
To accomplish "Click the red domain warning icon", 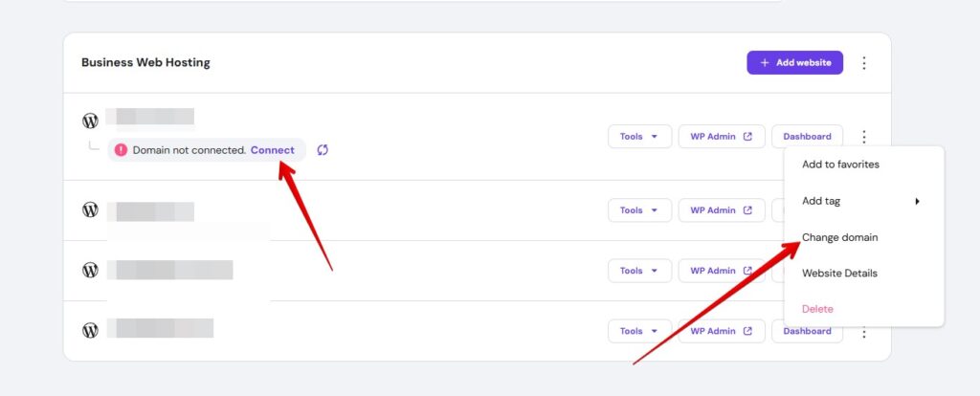I will point(122,150).
